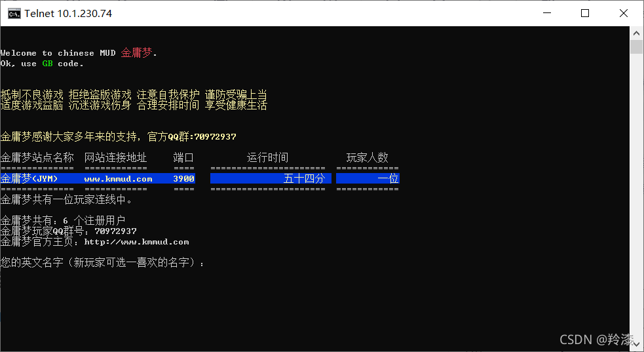Click the '网站连接地址' column header
Viewport: 644px width, 352px height.
tap(115, 157)
